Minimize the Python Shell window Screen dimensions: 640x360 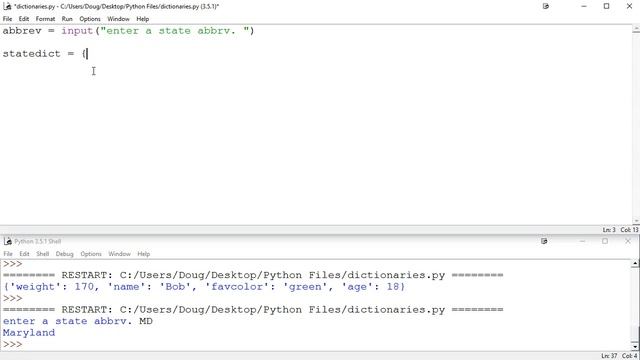pos(582,241)
